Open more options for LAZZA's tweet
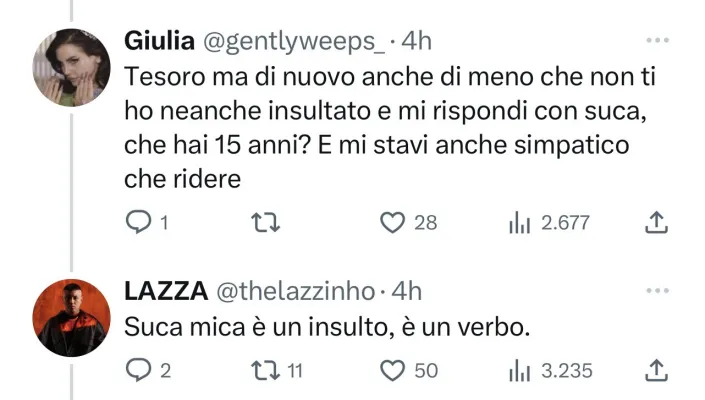The height and width of the screenshot is (400, 705). (x=657, y=291)
